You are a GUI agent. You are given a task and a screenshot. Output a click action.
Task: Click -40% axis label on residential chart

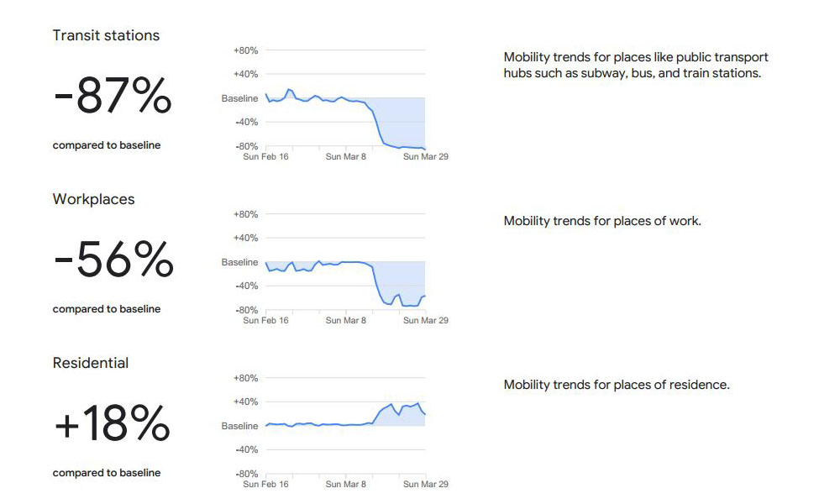coord(246,450)
